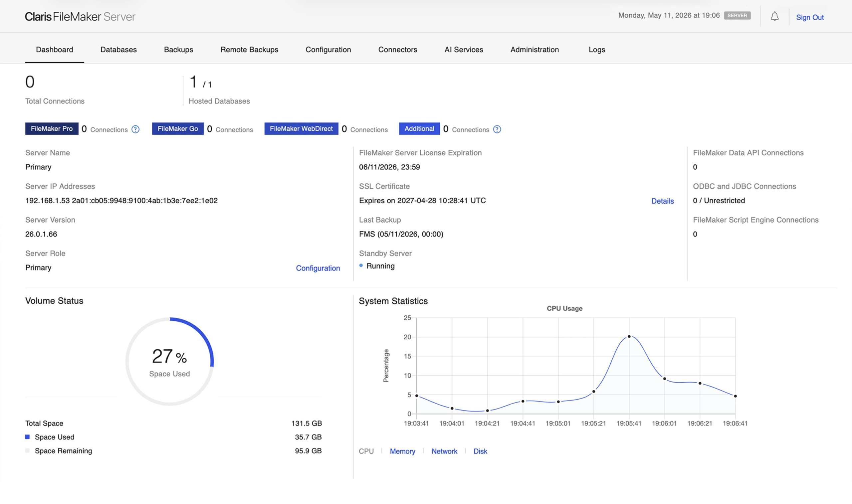Click the 0 / Unrestricted ODBC value
Screen dimensions: 852x504
(x=719, y=200)
